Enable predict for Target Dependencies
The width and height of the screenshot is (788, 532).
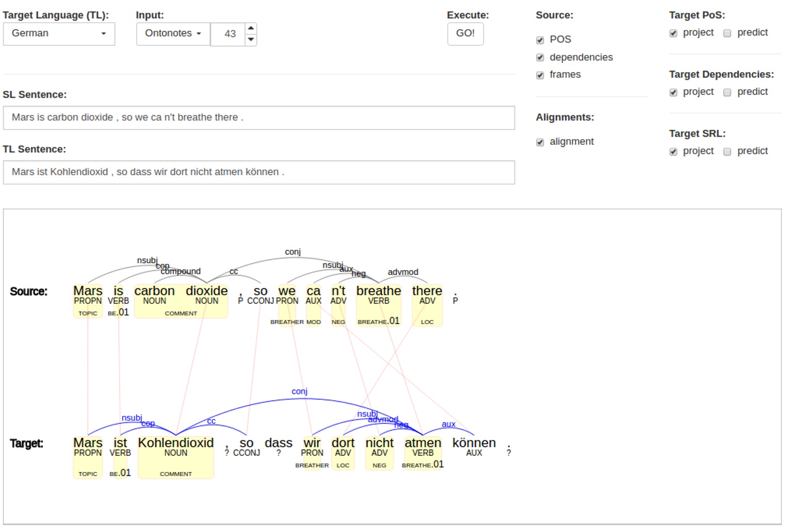point(727,91)
